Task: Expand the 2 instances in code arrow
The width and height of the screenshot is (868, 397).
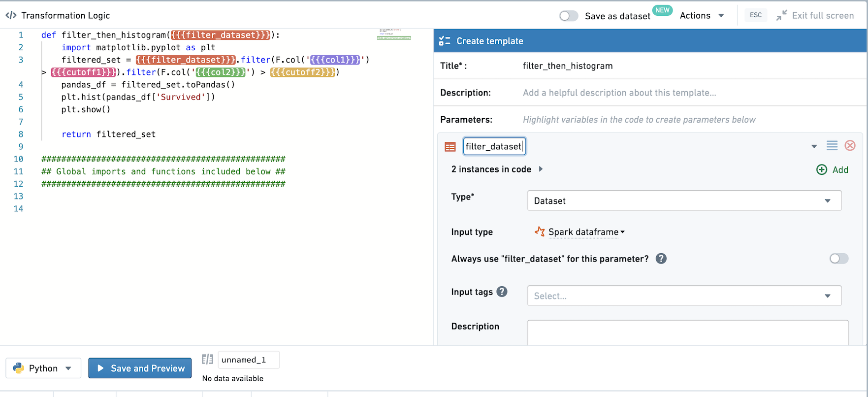Action: 541,169
